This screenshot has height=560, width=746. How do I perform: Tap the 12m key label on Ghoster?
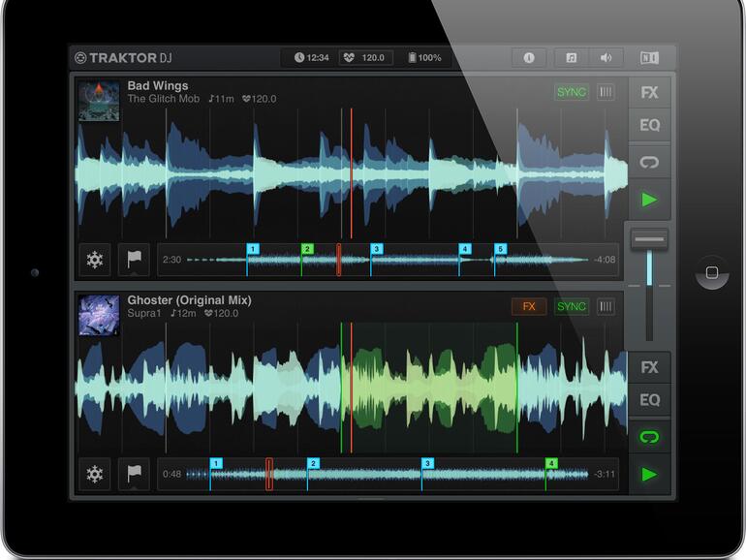click(x=183, y=314)
